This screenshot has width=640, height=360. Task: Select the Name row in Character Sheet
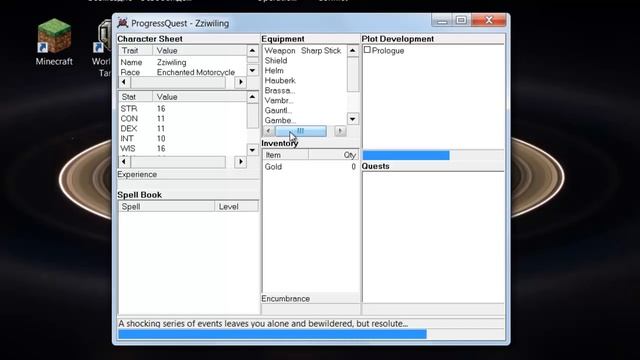tap(183, 62)
